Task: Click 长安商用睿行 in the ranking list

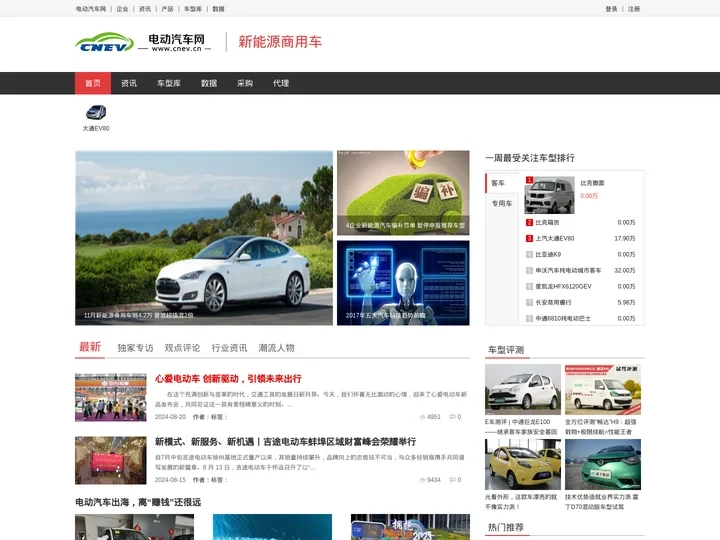Action: click(x=553, y=303)
